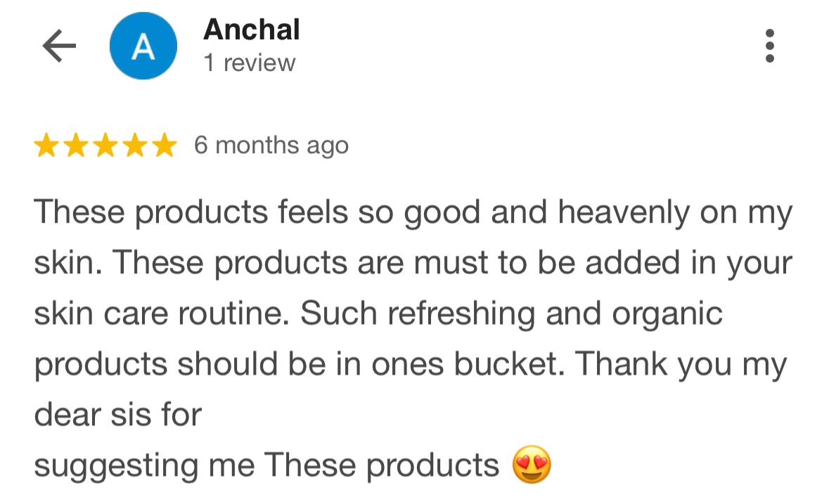829x504 pixels.
Task: Tap the '1 review' count label
Action: (249, 63)
